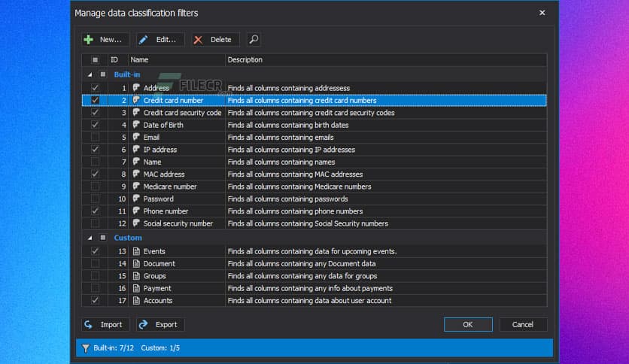Click the document icon beside Events
The width and height of the screenshot is (629, 364).
point(136,251)
